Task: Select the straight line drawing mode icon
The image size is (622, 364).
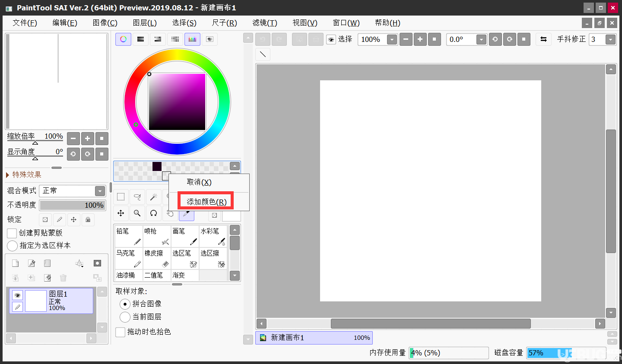Action: [263, 54]
